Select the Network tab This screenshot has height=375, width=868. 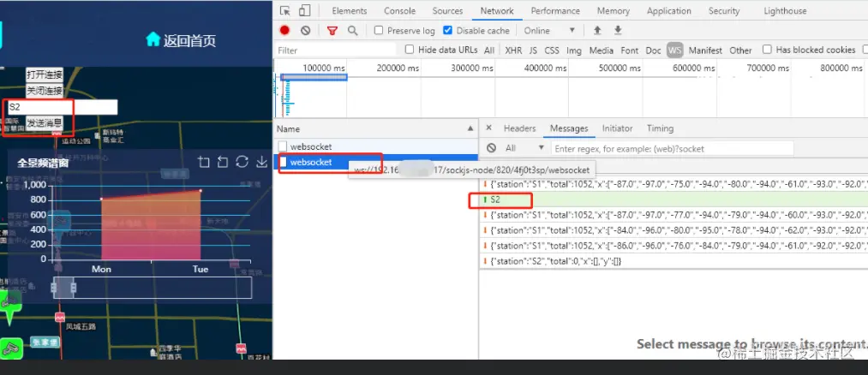click(497, 11)
